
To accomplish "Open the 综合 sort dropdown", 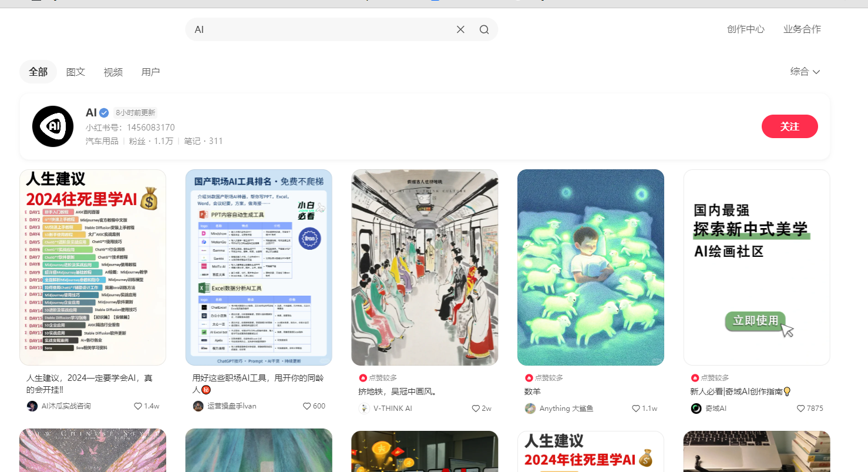I will coord(805,72).
